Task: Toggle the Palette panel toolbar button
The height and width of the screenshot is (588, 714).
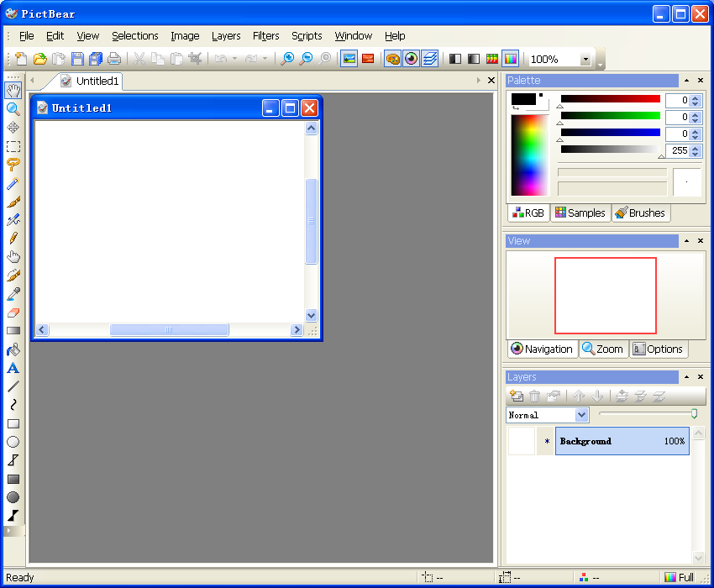Action: [392, 59]
